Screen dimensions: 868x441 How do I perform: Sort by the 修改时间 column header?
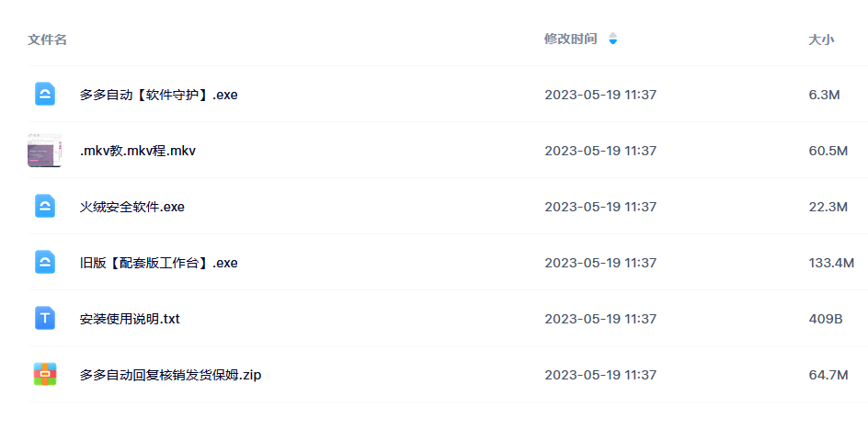[570, 39]
